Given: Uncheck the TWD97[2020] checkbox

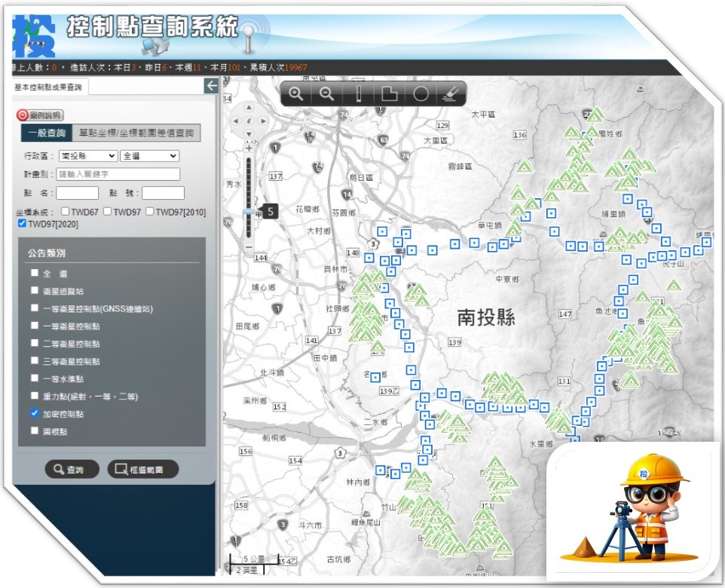Looking at the screenshot, I should pyautogui.click(x=22, y=223).
